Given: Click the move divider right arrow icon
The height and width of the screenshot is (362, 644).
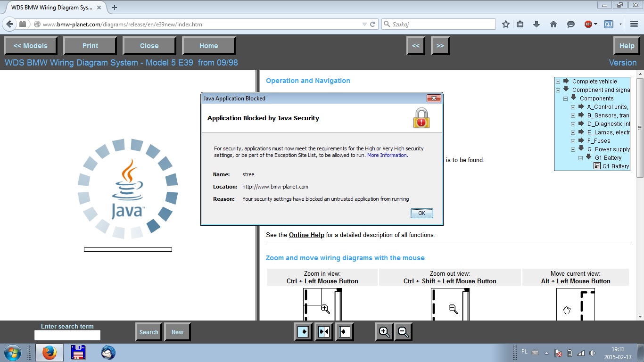Looking at the screenshot, I should click(303, 332).
